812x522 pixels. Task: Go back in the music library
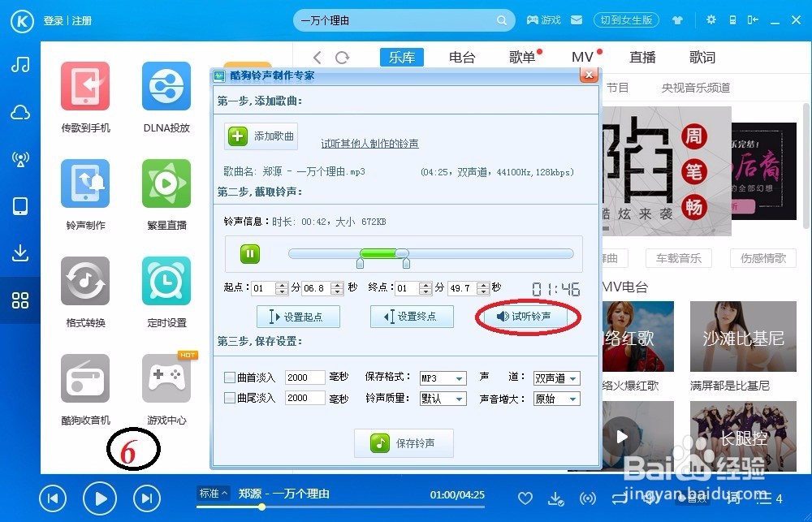[x=317, y=58]
